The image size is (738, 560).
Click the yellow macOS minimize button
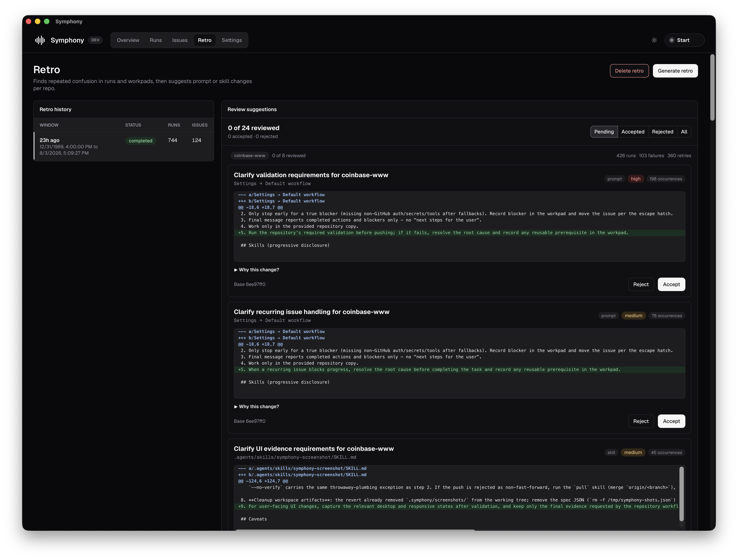(38, 21)
